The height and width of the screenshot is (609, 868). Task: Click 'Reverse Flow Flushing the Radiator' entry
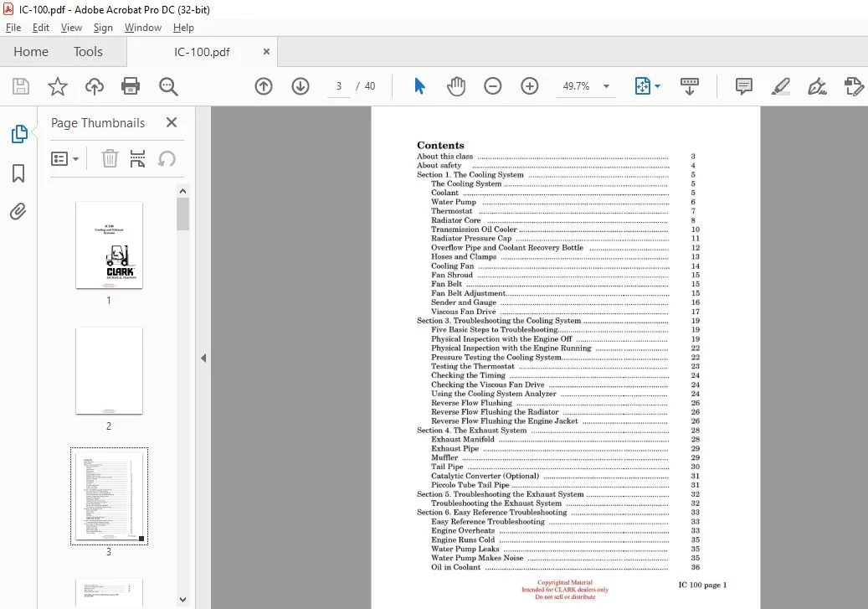[495, 412]
